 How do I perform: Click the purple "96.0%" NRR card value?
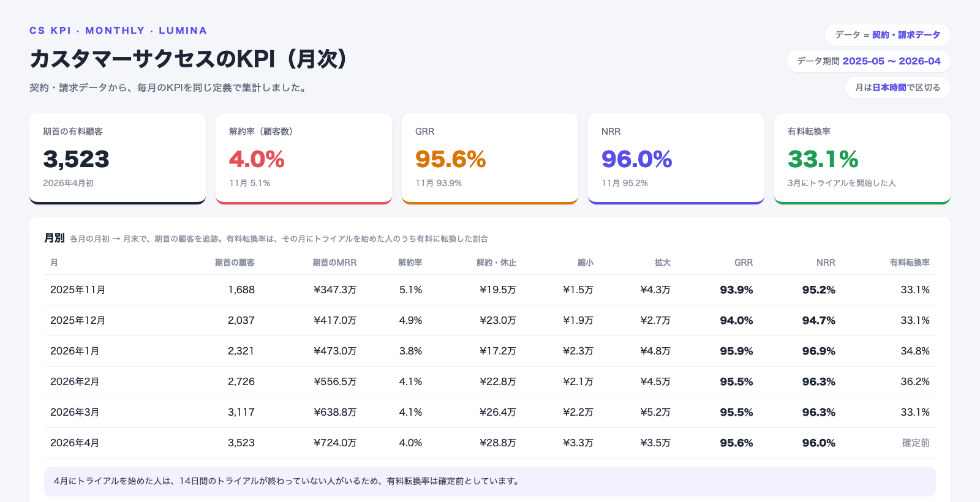(637, 159)
